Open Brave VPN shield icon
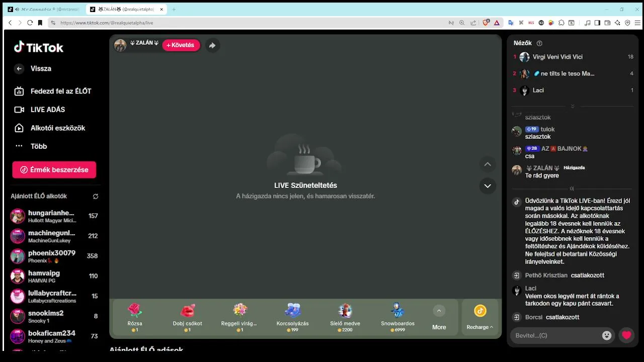Image resolution: width=644 pixels, height=362 pixels. tap(627, 23)
